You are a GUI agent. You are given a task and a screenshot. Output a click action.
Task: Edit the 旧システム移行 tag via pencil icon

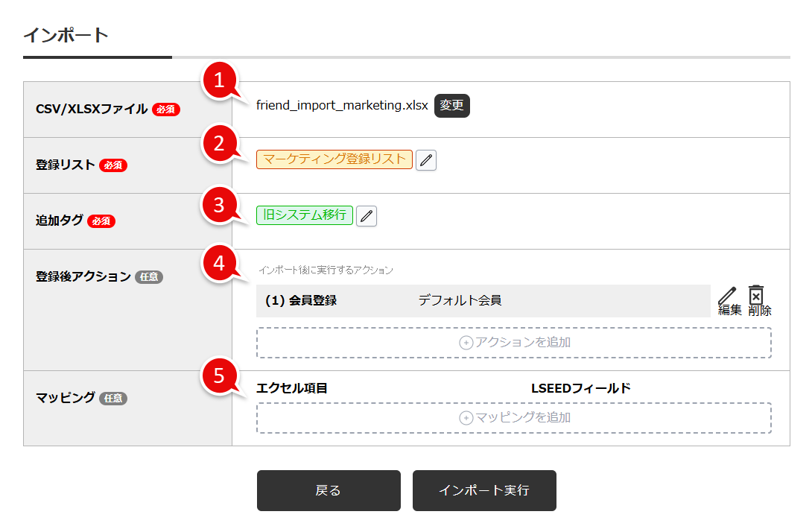pos(366,215)
